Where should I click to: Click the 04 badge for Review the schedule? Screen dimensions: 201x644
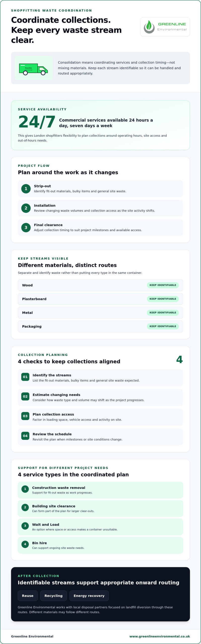click(25, 436)
